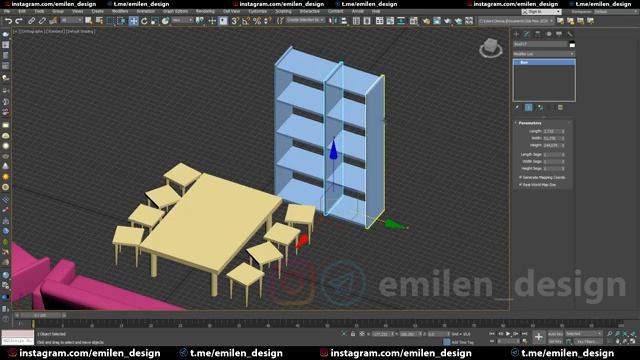Activate the Select and Scale tool
The height and width of the screenshot is (360, 640).
click(x=154, y=21)
